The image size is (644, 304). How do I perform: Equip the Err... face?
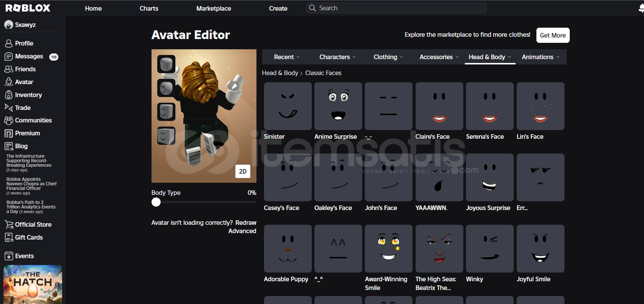[x=541, y=177]
